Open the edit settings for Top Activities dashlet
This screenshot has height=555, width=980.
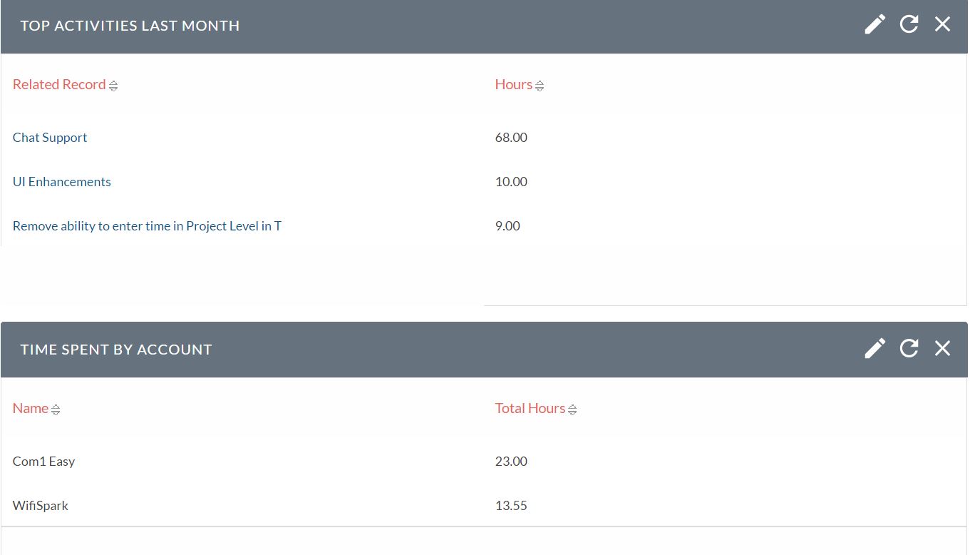pos(874,24)
